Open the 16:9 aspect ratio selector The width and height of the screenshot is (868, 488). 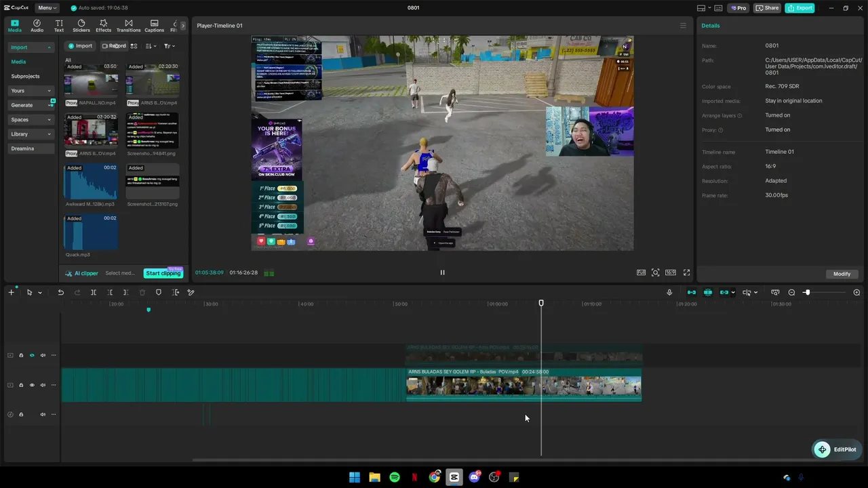point(671,272)
